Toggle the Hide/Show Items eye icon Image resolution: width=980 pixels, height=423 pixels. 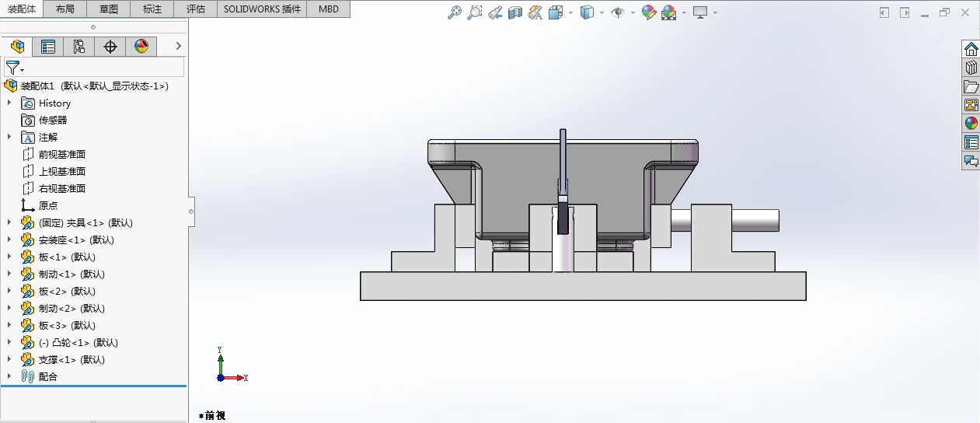click(x=618, y=12)
